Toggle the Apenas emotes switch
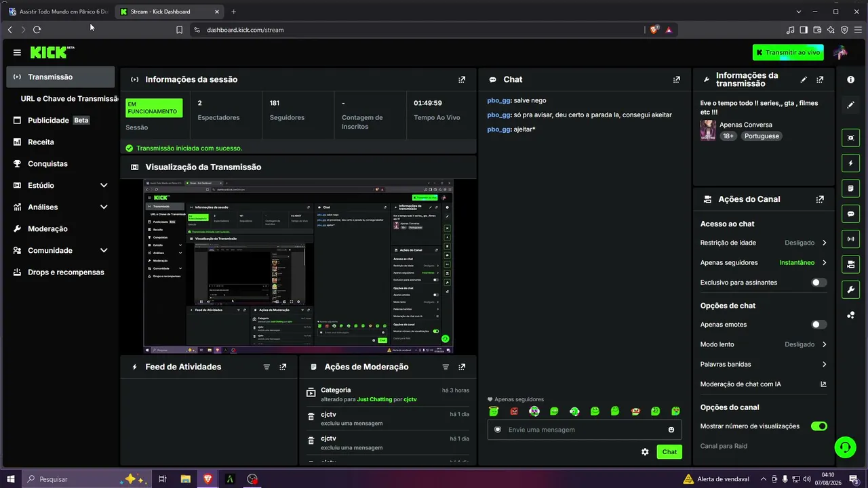The width and height of the screenshot is (868, 488). click(819, 325)
